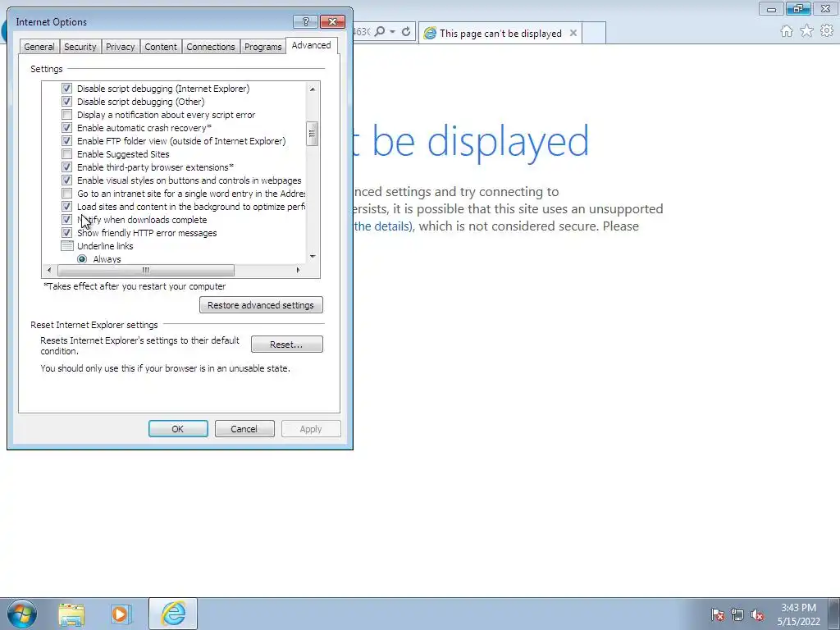Close the 'This page can't be displayed' tab
The width and height of the screenshot is (840, 630).
click(573, 33)
